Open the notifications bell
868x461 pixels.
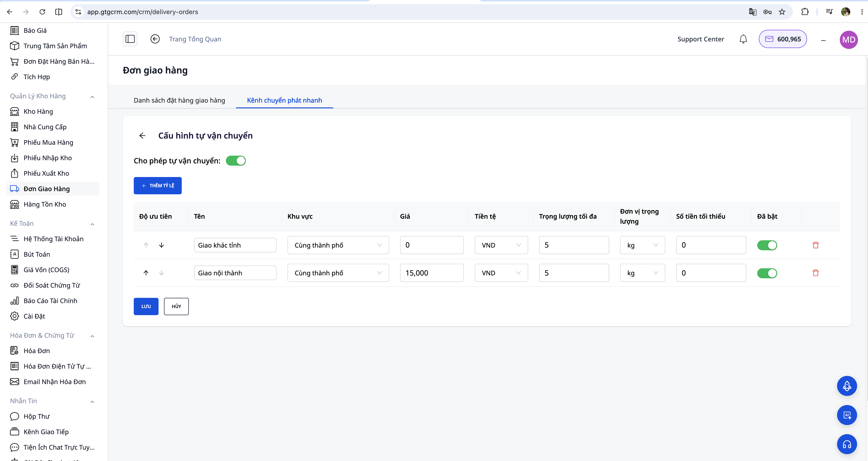tap(743, 39)
